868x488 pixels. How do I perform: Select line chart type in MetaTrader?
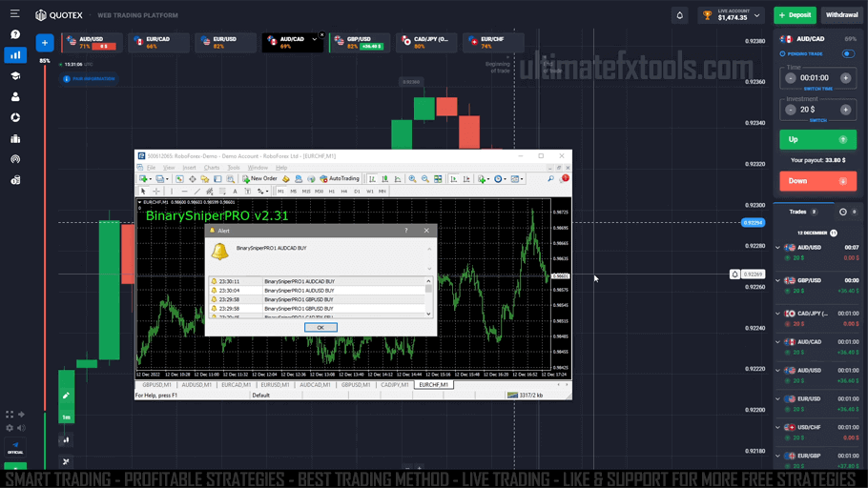398,179
